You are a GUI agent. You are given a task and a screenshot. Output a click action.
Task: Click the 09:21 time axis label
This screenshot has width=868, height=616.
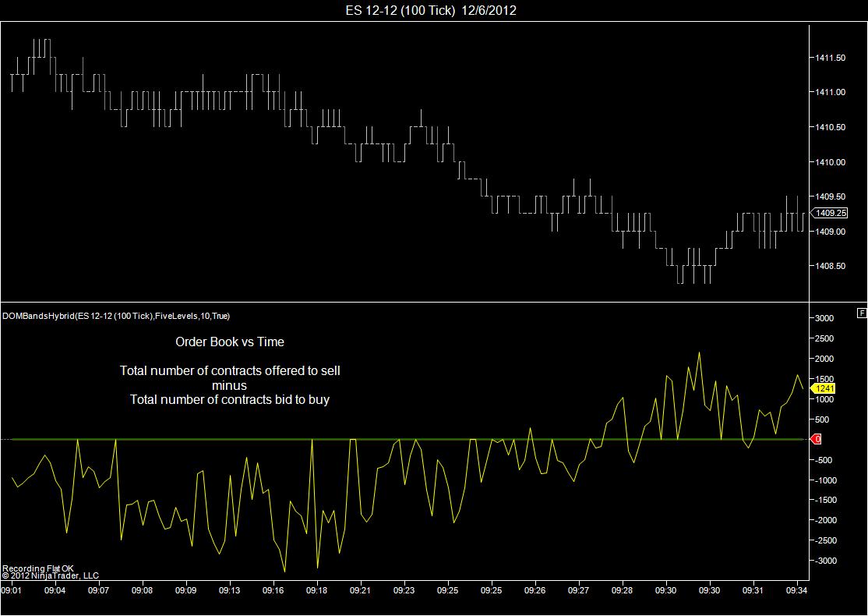click(361, 590)
